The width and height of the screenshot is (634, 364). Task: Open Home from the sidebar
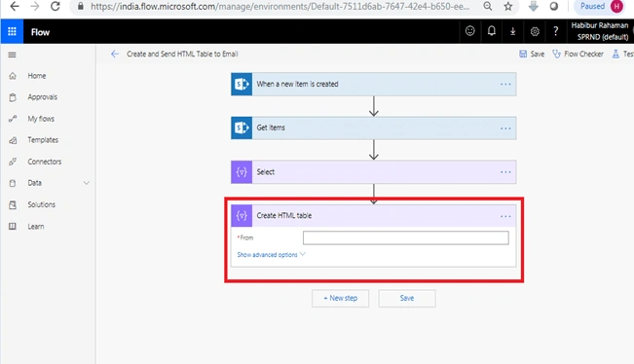tap(36, 76)
